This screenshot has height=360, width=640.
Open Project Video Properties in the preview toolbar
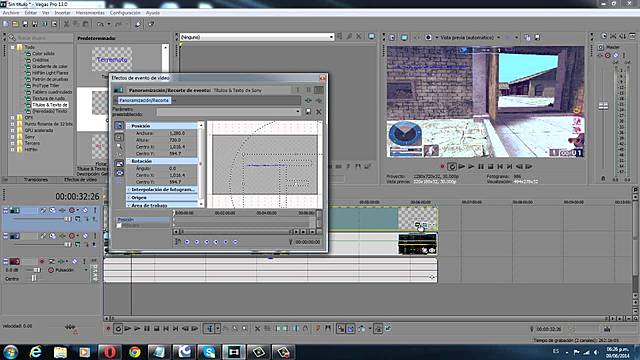(393, 37)
